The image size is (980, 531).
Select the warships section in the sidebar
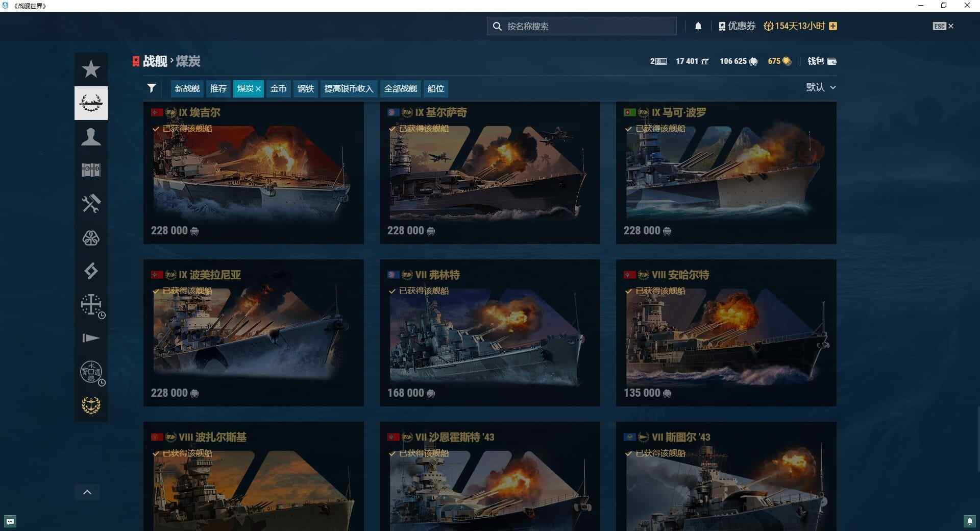pyautogui.click(x=91, y=103)
